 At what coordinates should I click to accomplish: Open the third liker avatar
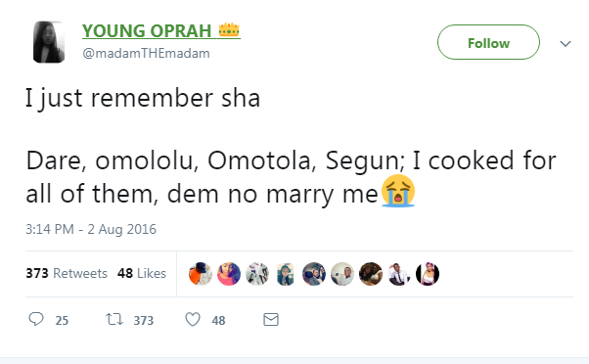(x=257, y=274)
